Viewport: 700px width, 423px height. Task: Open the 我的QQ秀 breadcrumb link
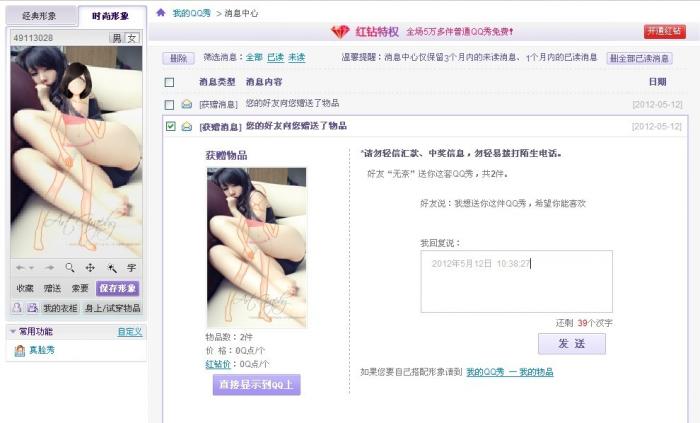192,13
